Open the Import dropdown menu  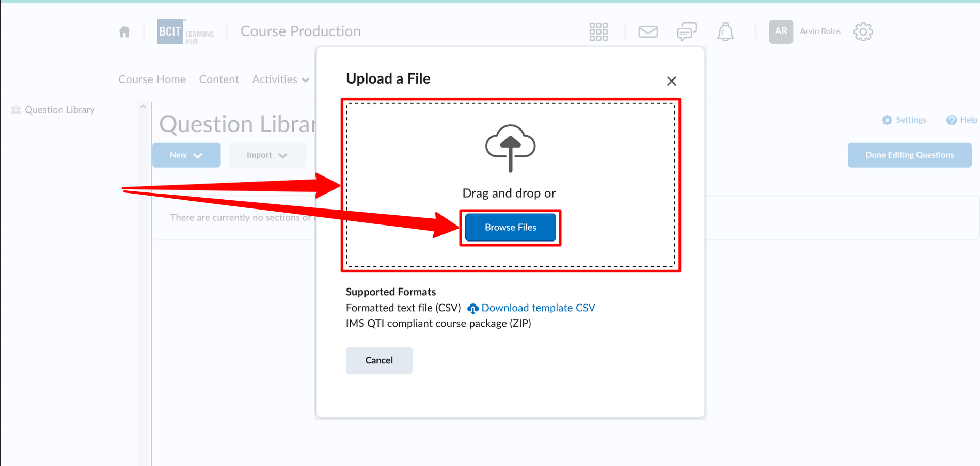267,155
